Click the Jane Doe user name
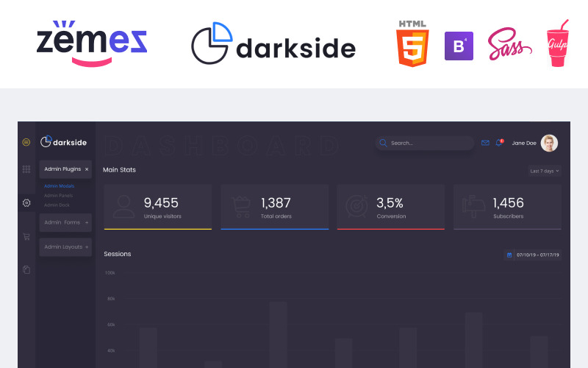The width and height of the screenshot is (588, 368). (524, 143)
